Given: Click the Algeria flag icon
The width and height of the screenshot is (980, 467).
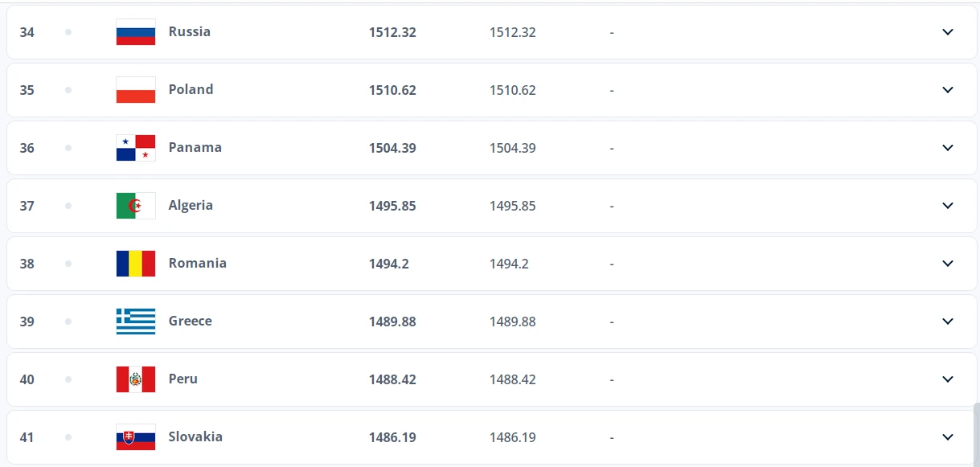Looking at the screenshot, I should coord(136,206).
